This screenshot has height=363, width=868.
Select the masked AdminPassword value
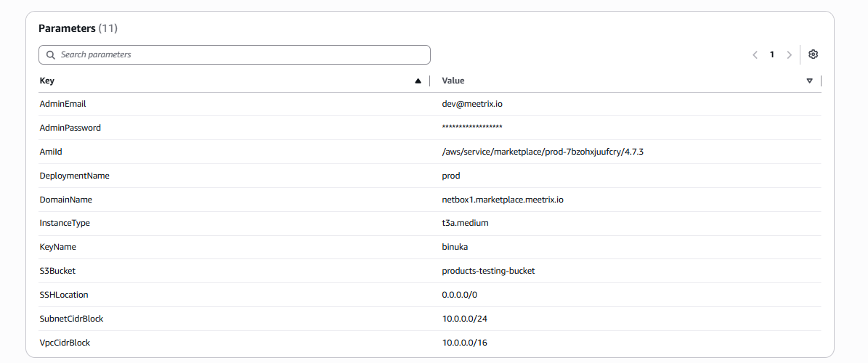pyautogui.click(x=472, y=128)
